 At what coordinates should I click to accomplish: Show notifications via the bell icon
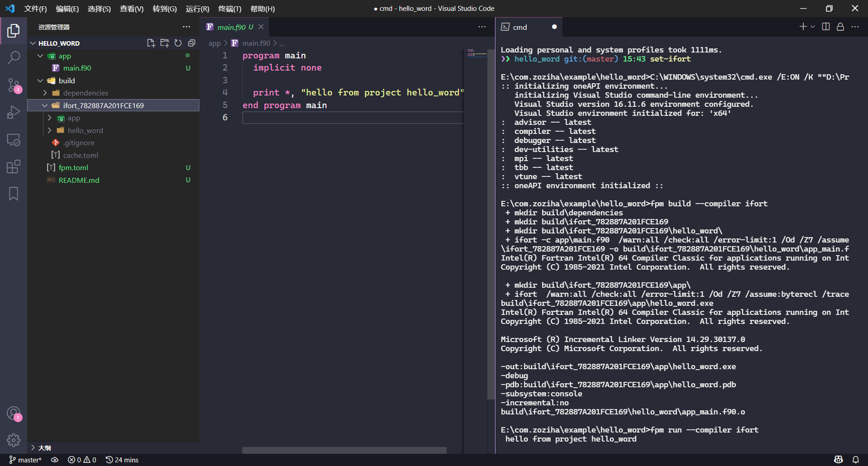pyautogui.click(x=855, y=460)
